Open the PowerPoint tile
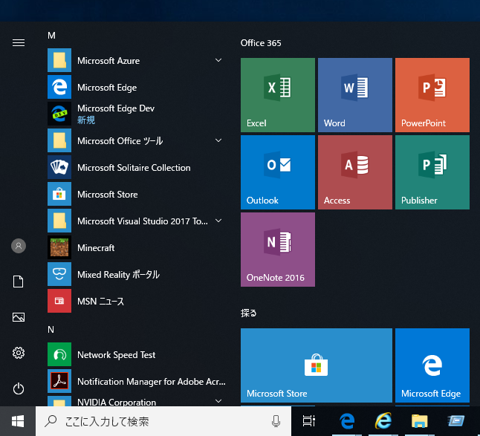This screenshot has height=436, width=480. pos(432,95)
